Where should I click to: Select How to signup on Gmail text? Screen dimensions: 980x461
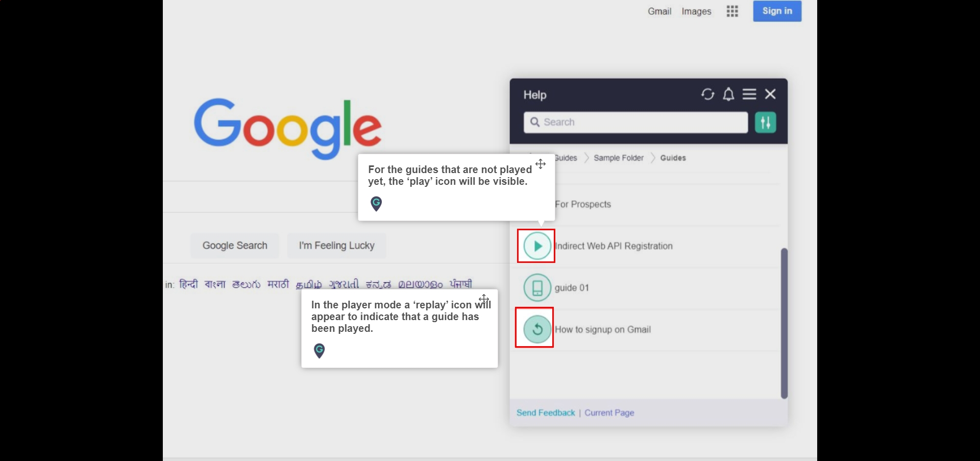tap(603, 330)
